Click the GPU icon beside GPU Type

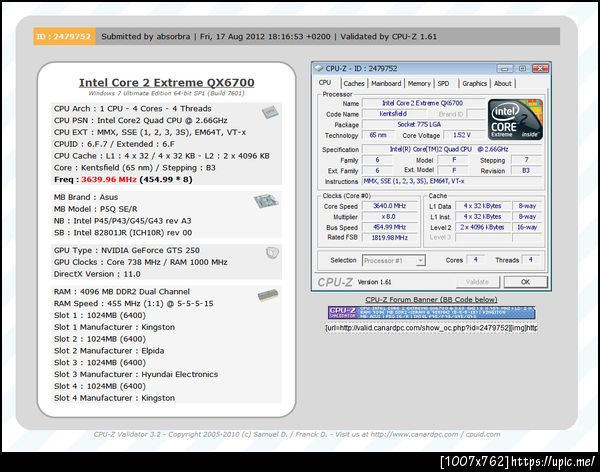(272, 253)
